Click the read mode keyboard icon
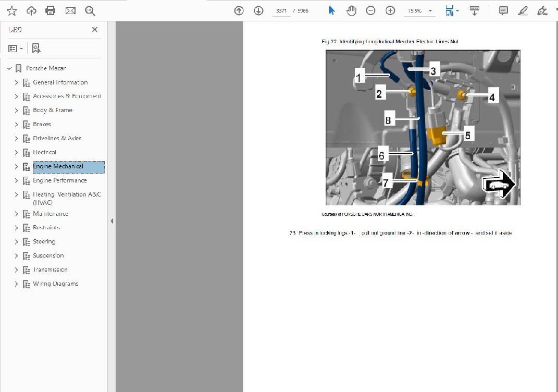Image resolution: width=558 pixels, height=392 pixels. coord(474,10)
